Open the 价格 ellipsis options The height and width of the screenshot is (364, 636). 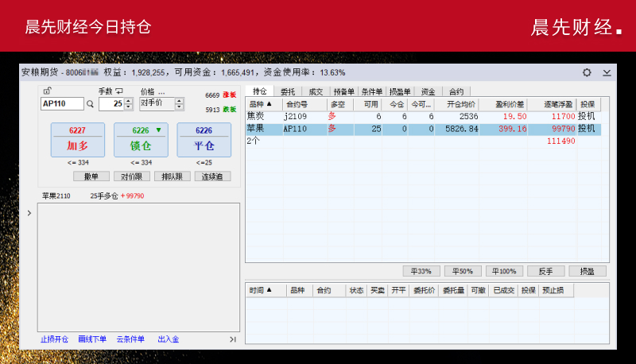[161, 91]
